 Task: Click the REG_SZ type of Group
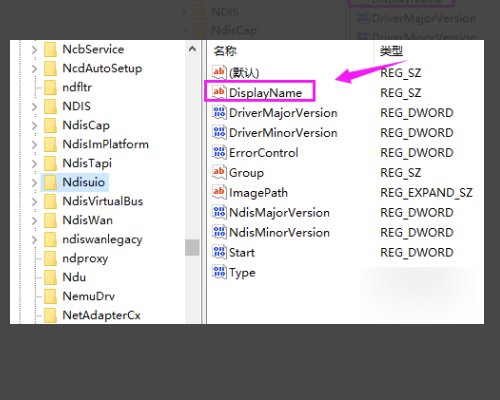click(400, 172)
